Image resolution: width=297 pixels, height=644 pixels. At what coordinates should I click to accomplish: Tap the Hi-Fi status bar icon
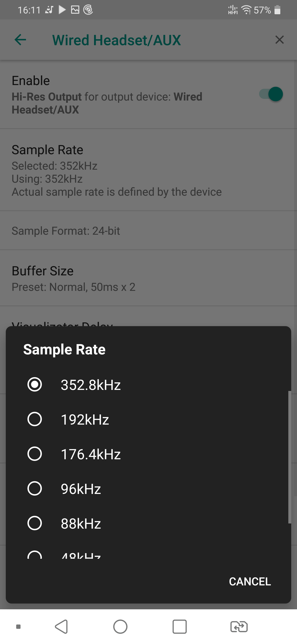233,10
